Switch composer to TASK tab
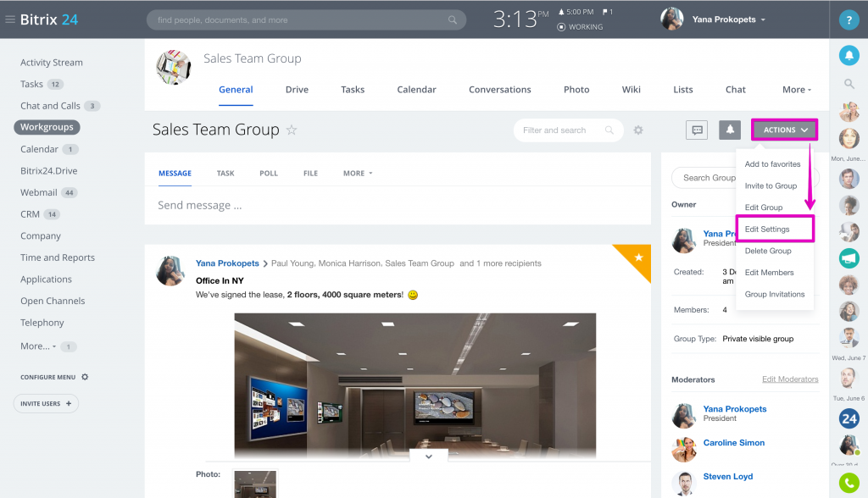Image resolution: width=868 pixels, height=498 pixels. [x=225, y=173]
